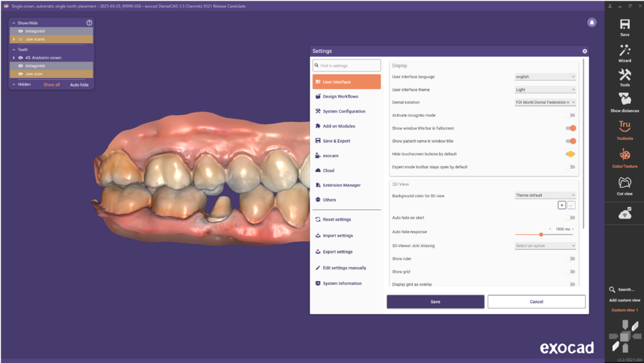
Task: Collapse the Teeth section
Action: pos(14,50)
